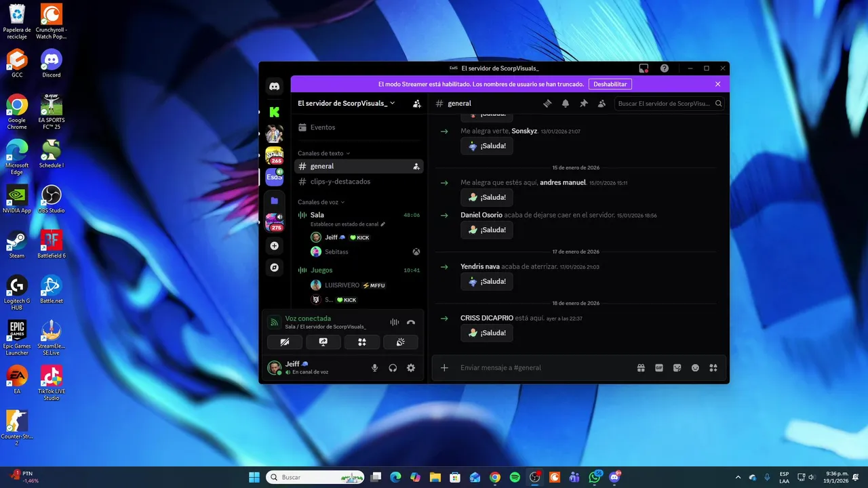Click ¡Saluda! under andres manuel message
The width and height of the screenshot is (868, 488).
[x=487, y=197]
